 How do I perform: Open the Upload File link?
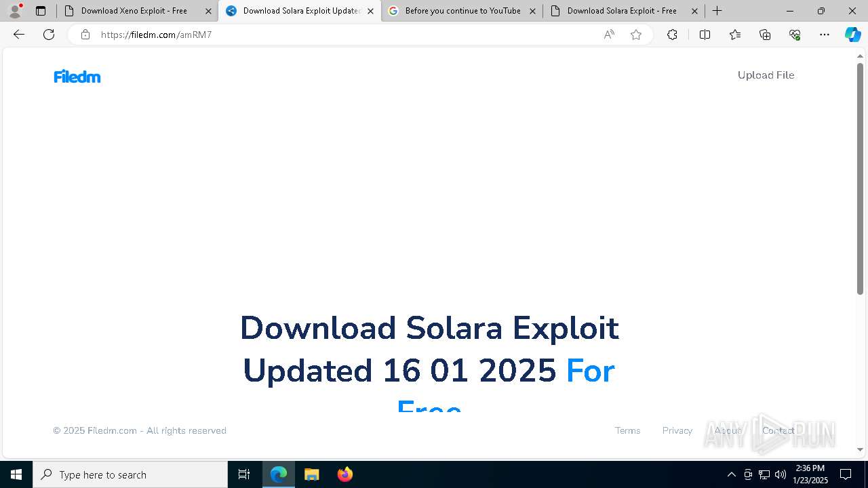pos(766,75)
